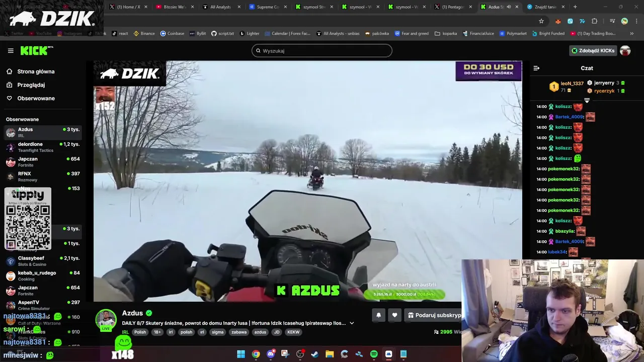Image resolution: width=644 pixels, height=362 pixels.
Task: Toggle stream notification bell
Action: pos(378,315)
